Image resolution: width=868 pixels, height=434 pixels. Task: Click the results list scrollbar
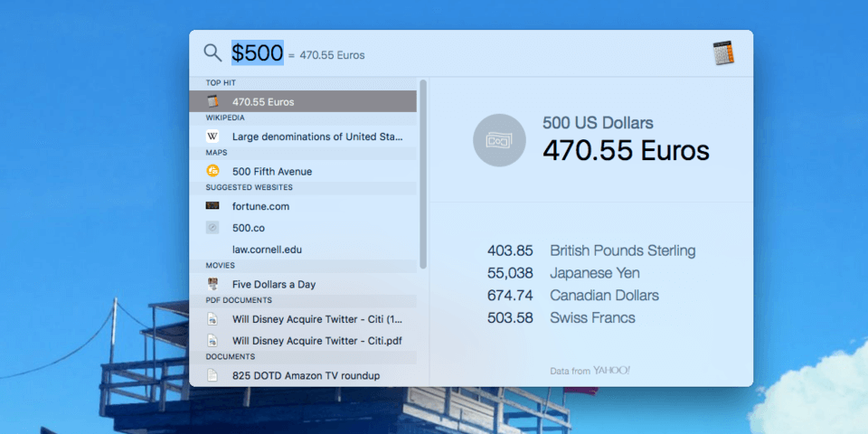(x=423, y=175)
